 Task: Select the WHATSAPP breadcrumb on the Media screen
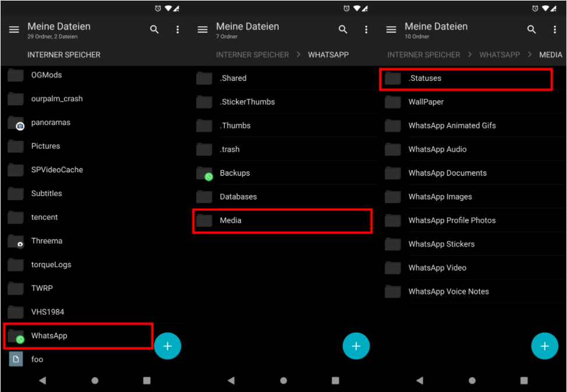click(x=499, y=55)
